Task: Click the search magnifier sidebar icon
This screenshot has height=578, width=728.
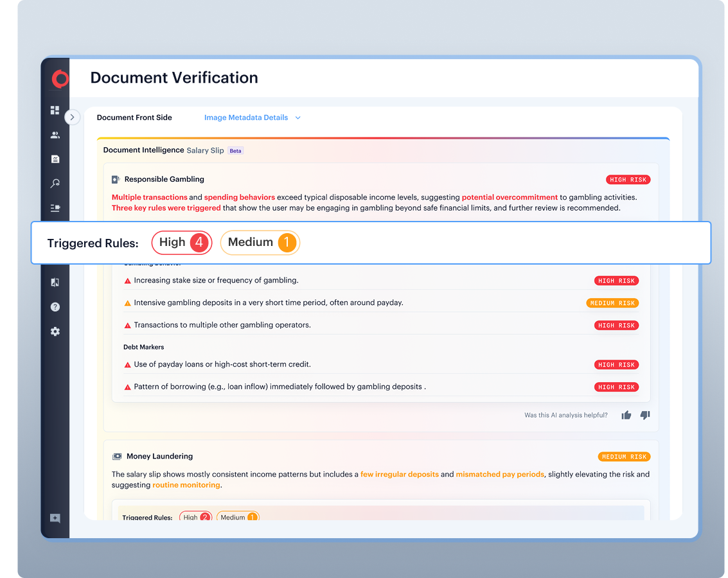Action: point(55,184)
